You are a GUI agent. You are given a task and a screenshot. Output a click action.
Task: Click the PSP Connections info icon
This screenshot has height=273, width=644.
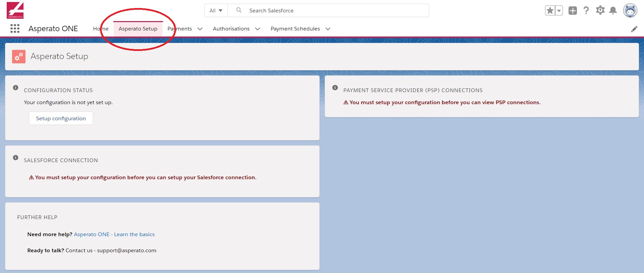pyautogui.click(x=335, y=87)
